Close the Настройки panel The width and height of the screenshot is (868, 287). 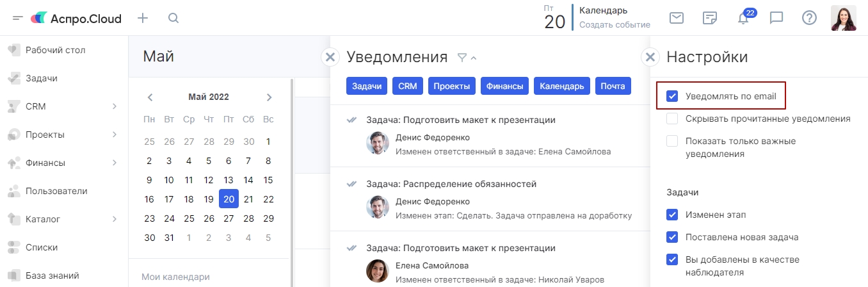tap(650, 57)
